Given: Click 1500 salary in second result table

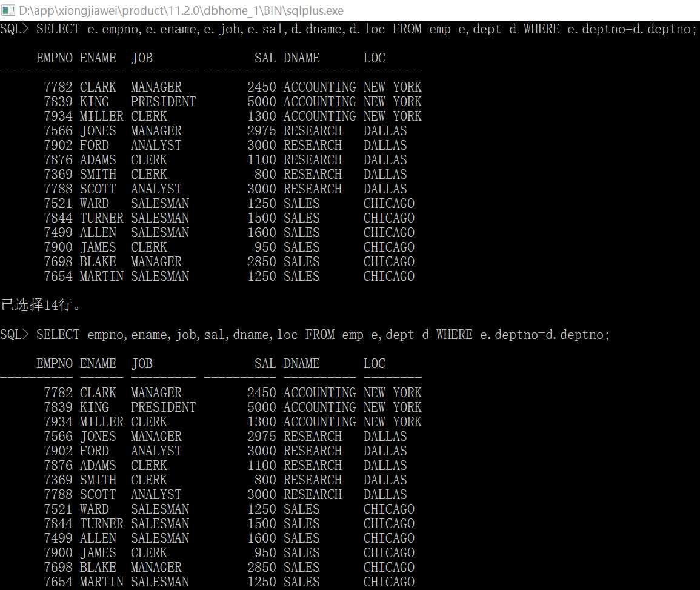Looking at the screenshot, I should 262,523.
